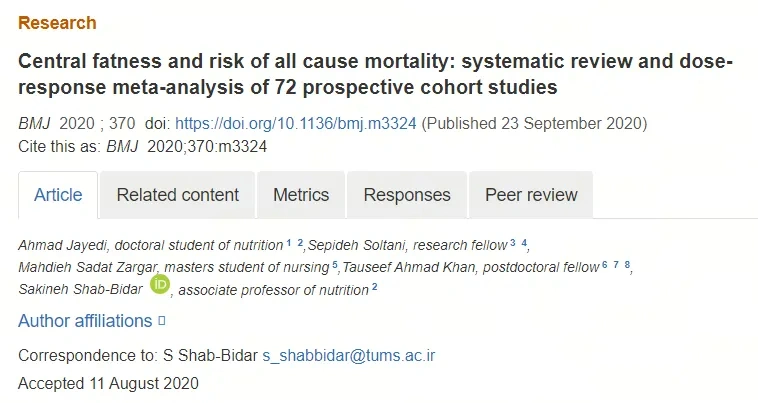Image resolution: width=758 pixels, height=403 pixels.
Task: Click the Research section heading
Action: pos(57,23)
